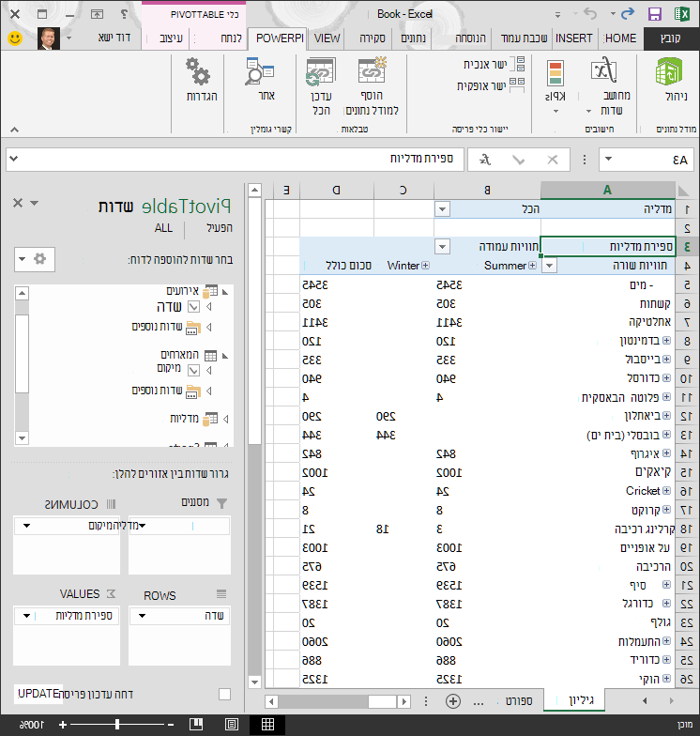Click the Insert Function fx icon
The width and height of the screenshot is (700, 736).
click(484, 160)
